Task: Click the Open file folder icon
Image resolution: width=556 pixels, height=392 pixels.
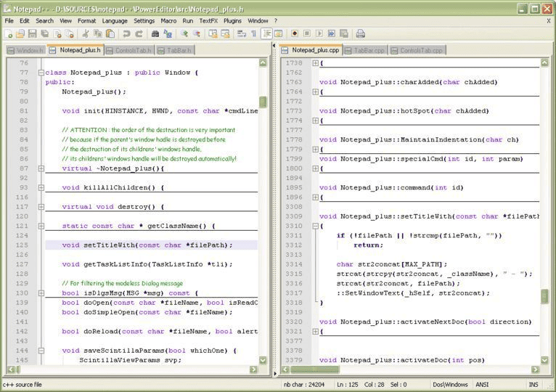Action: coord(20,33)
